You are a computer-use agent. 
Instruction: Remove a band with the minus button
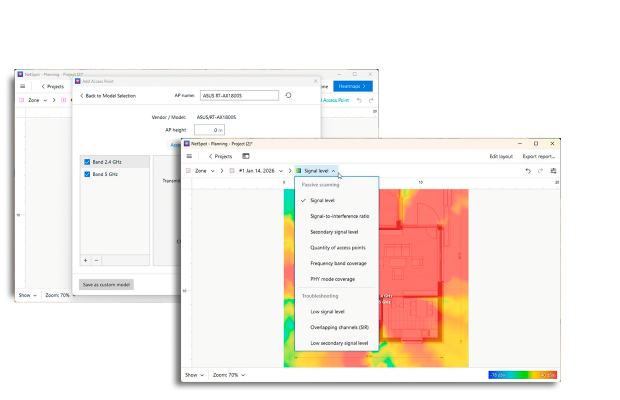pos(96,260)
